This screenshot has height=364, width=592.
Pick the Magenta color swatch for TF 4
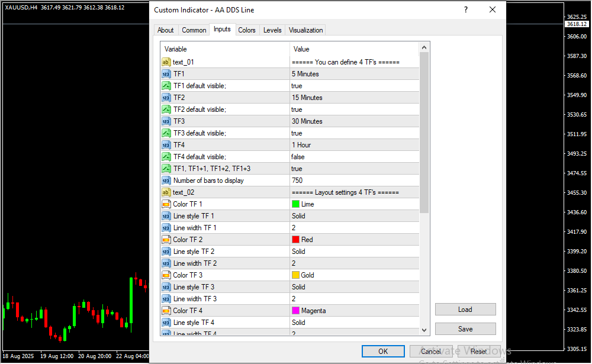[295, 311]
